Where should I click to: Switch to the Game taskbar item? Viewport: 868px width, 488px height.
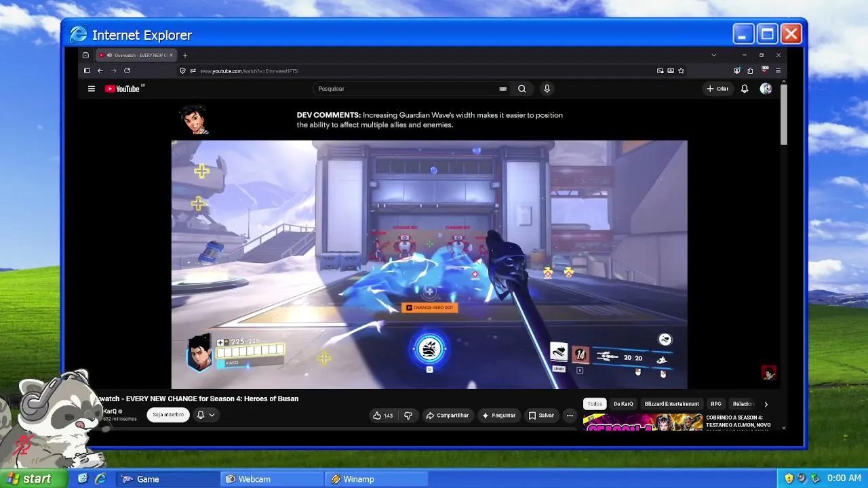coord(169,479)
